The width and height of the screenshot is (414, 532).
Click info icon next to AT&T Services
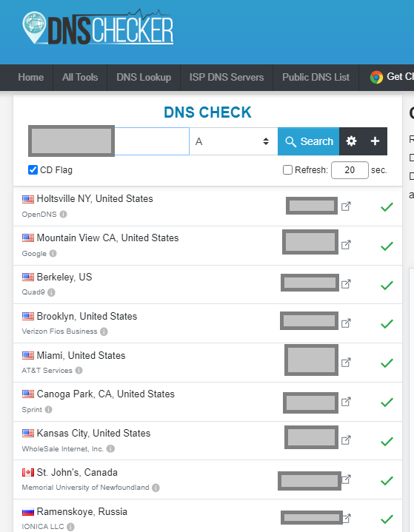click(x=79, y=370)
